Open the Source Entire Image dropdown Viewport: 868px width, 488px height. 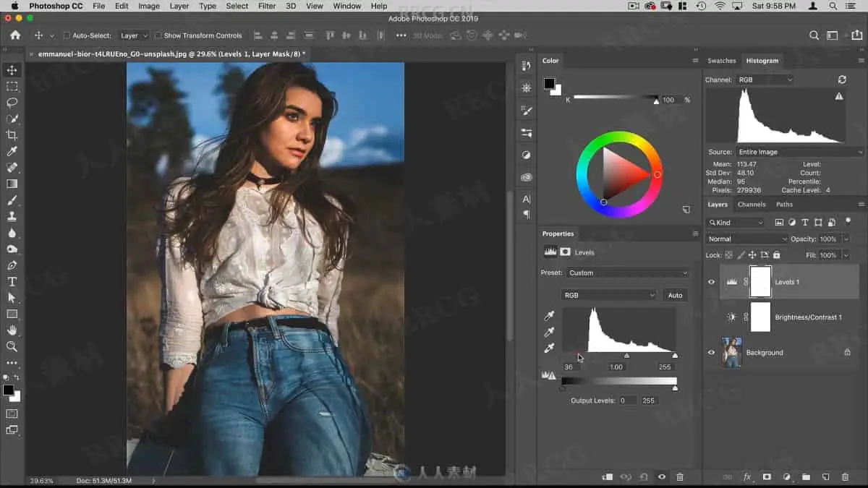(x=799, y=152)
